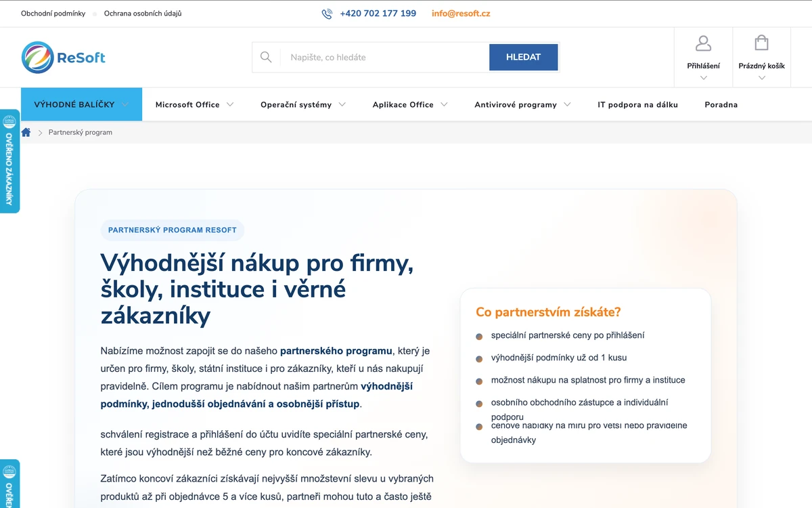Click the phone handset icon
812x508 pixels.
327,14
